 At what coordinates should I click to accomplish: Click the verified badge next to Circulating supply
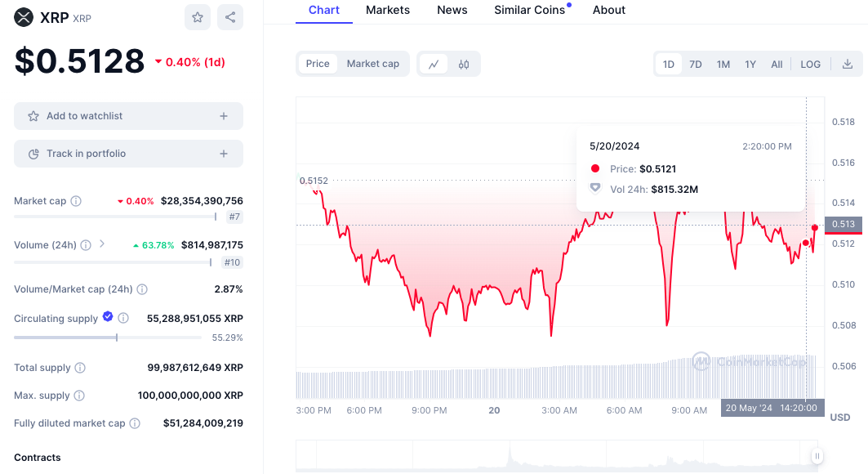click(109, 318)
